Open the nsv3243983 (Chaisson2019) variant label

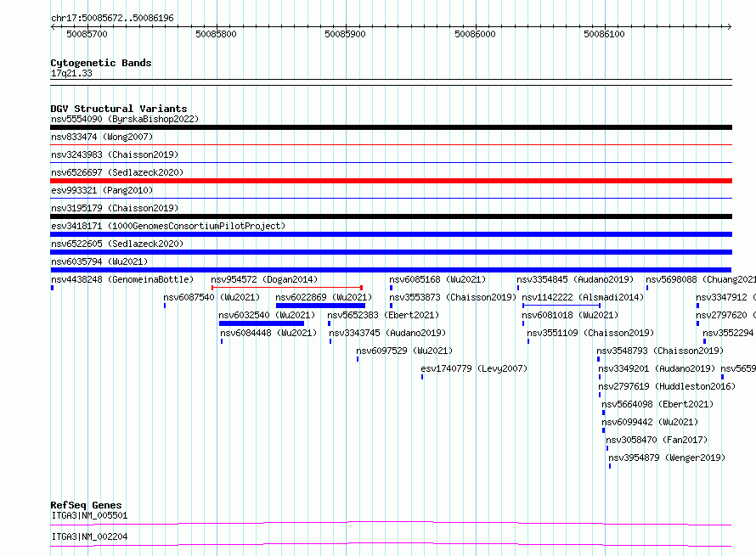(x=115, y=154)
